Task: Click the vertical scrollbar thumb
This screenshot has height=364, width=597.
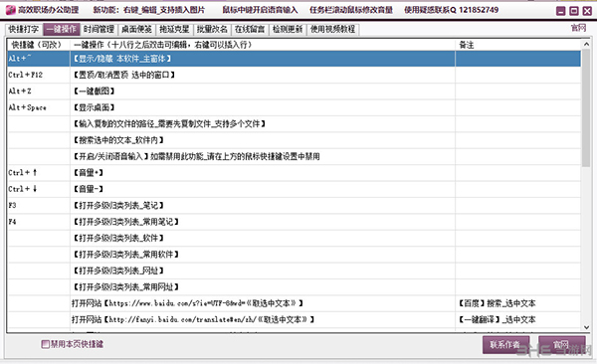Action: tap(586, 107)
